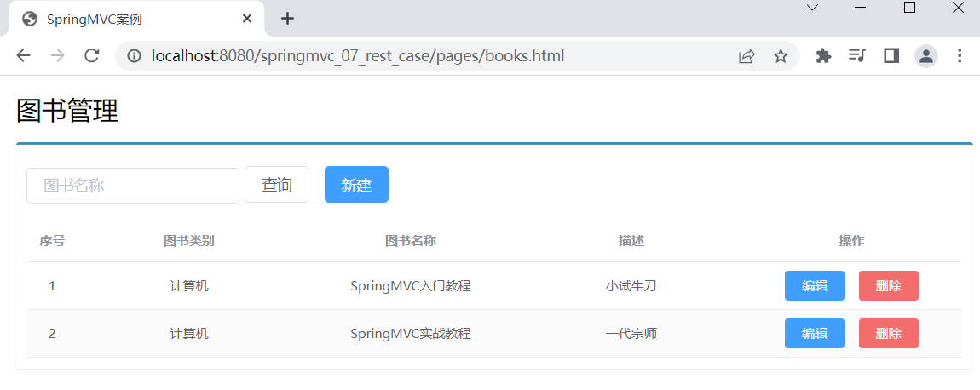
Task: Delete the SpringMVC入门教程 row with 删除
Action: coord(889,285)
